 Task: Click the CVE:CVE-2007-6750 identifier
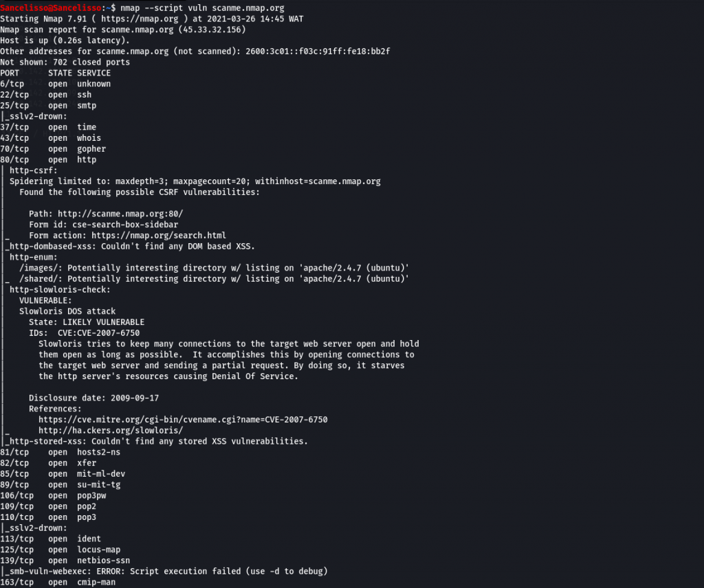click(98, 332)
